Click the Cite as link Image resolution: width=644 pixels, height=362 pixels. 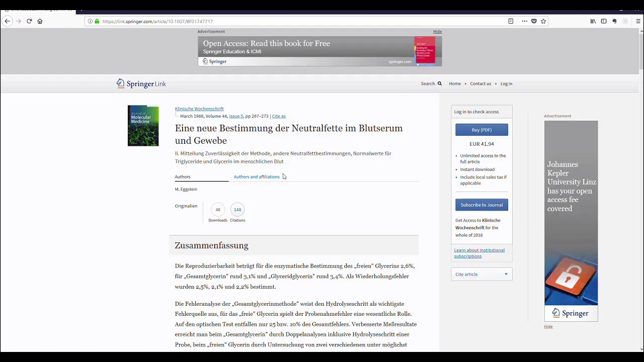coord(279,116)
